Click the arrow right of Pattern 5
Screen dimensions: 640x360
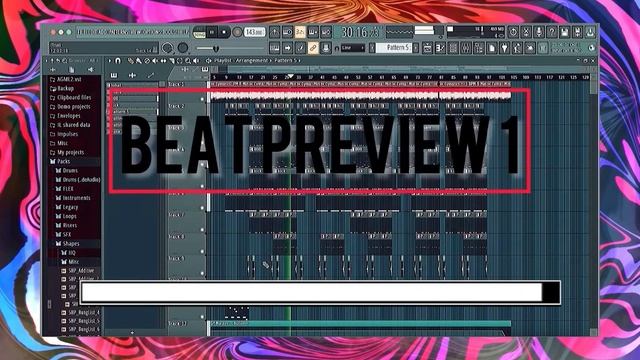pyautogui.click(x=416, y=48)
